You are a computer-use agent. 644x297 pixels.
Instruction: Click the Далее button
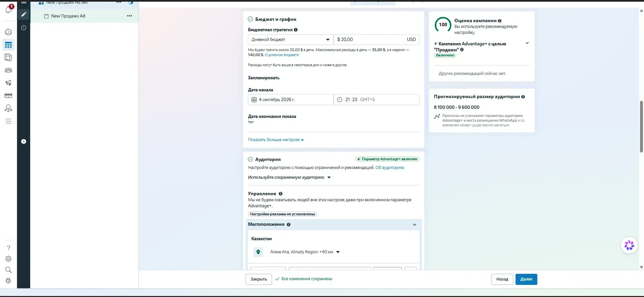point(526,279)
